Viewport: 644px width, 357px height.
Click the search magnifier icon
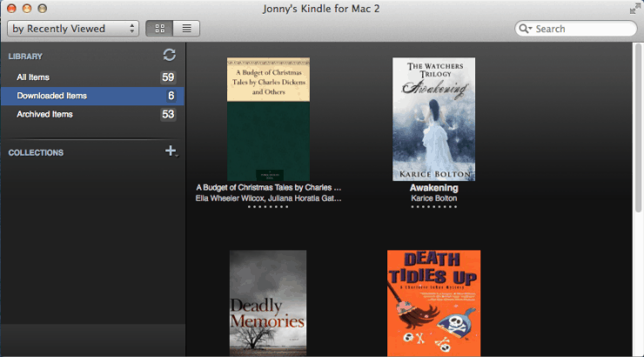[x=525, y=29]
